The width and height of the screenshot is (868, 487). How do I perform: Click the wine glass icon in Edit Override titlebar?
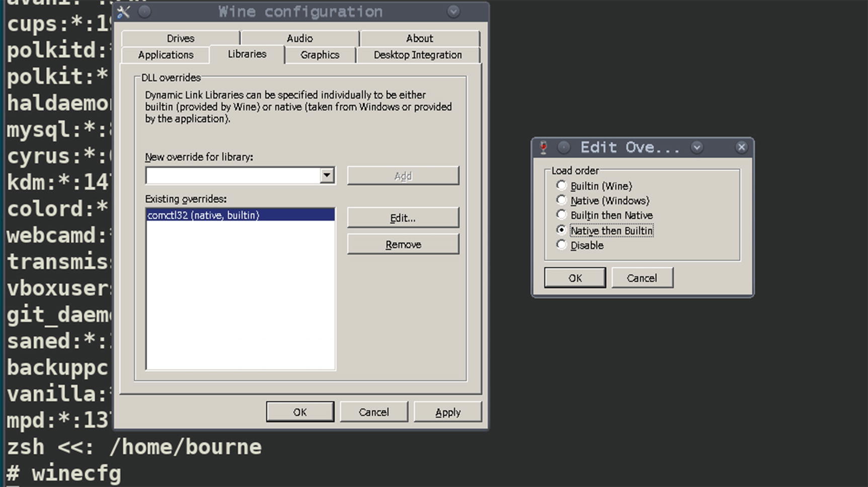tap(543, 147)
